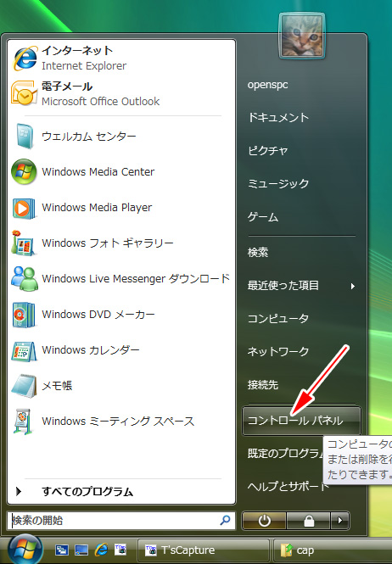Switch to the cap taskbar button
The width and height of the screenshot is (392, 564).
333,550
